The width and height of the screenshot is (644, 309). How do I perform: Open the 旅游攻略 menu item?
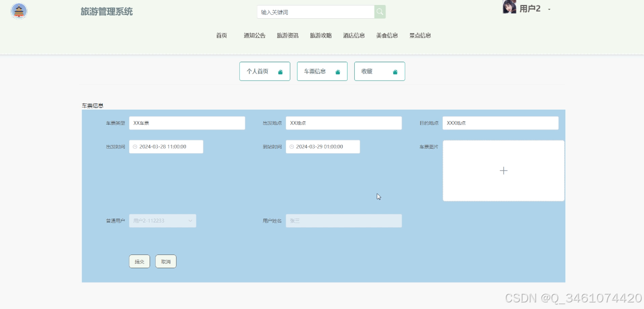(321, 35)
